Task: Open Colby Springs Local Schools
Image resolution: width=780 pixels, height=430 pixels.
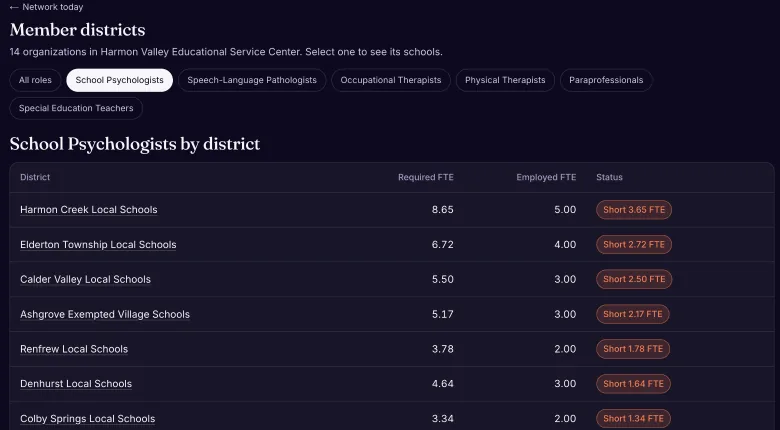Action: pyautogui.click(x=88, y=419)
